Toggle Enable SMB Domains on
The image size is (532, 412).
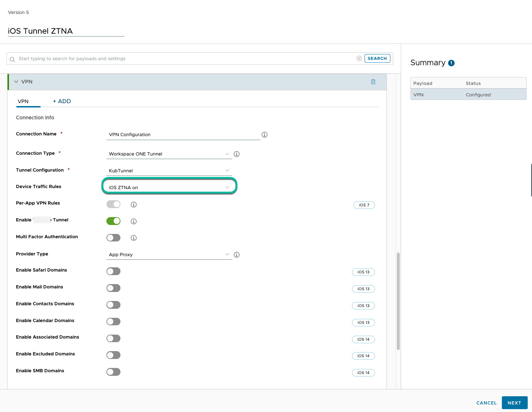pyautogui.click(x=113, y=372)
